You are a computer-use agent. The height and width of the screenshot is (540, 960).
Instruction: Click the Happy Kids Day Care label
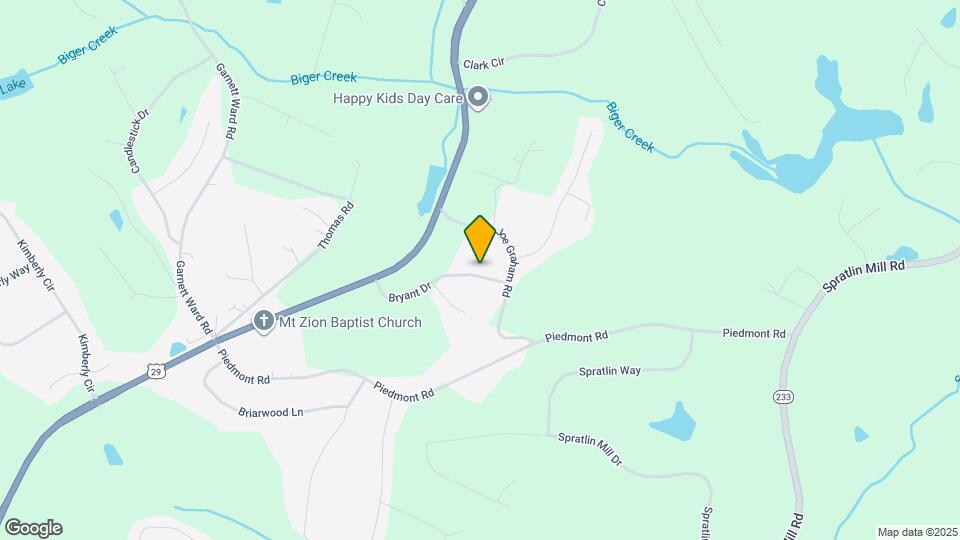click(398, 98)
